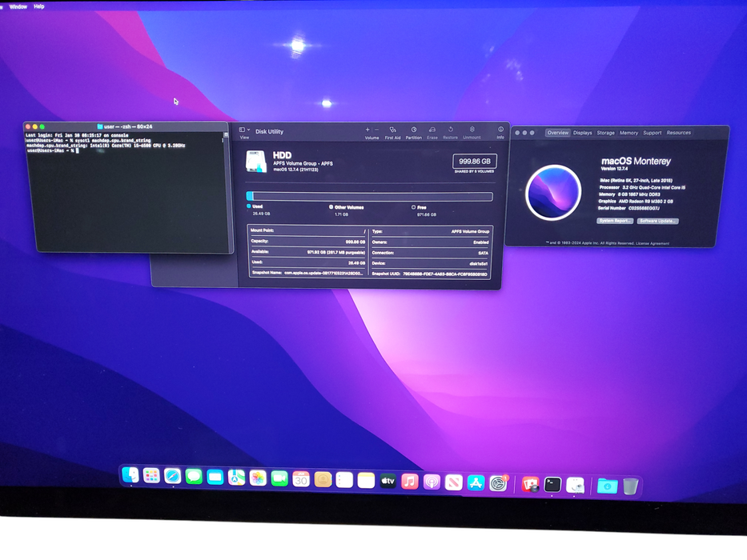Open Downloads folder in Dock
Viewport: 747px width, 560px height.
(x=608, y=486)
